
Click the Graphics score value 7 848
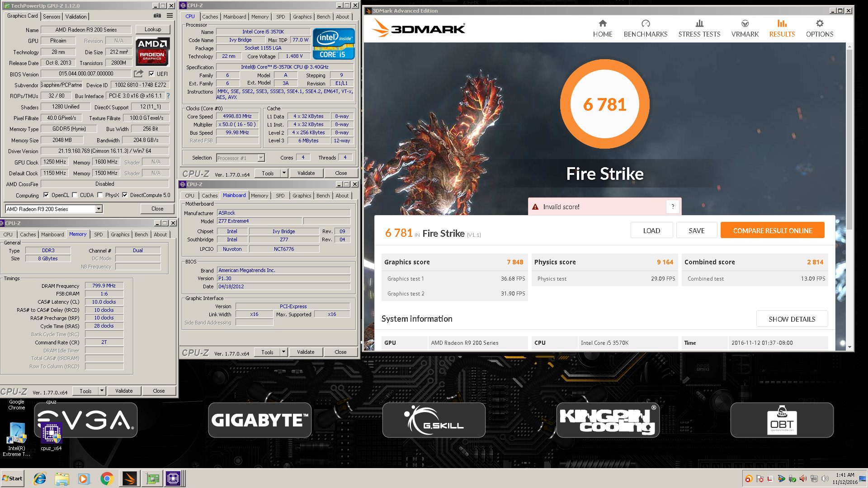(x=515, y=262)
